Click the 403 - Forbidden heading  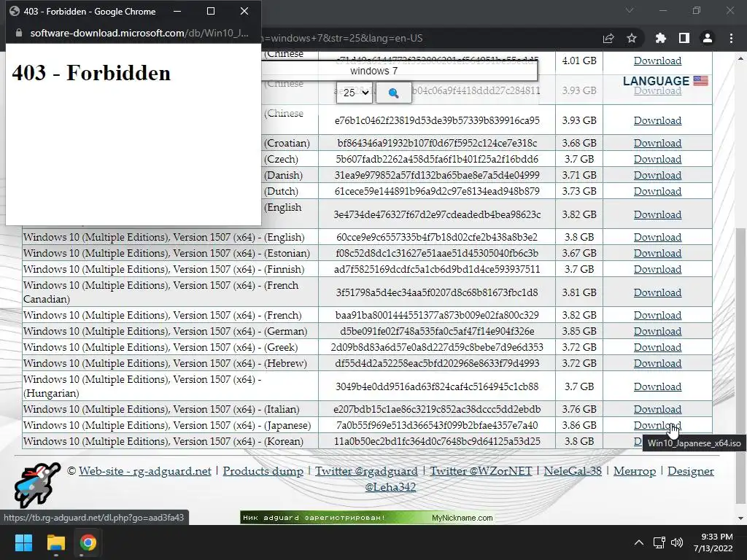tap(91, 73)
